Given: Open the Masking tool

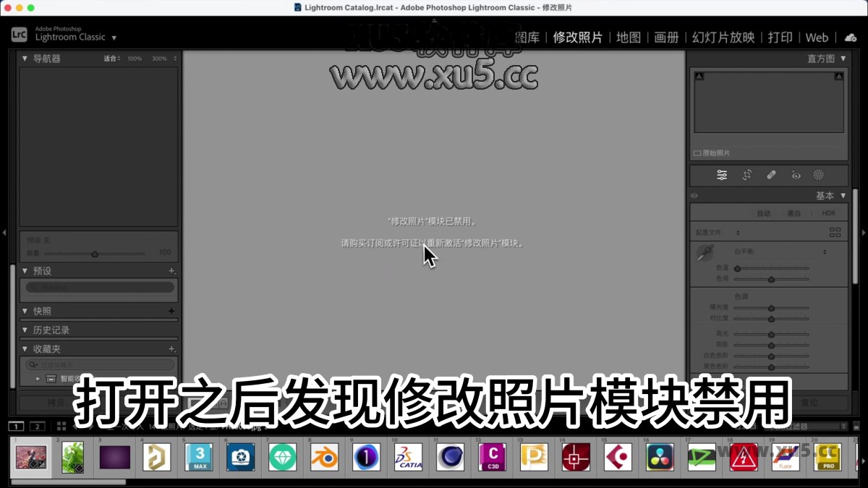Looking at the screenshot, I should [x=819, y=175].
